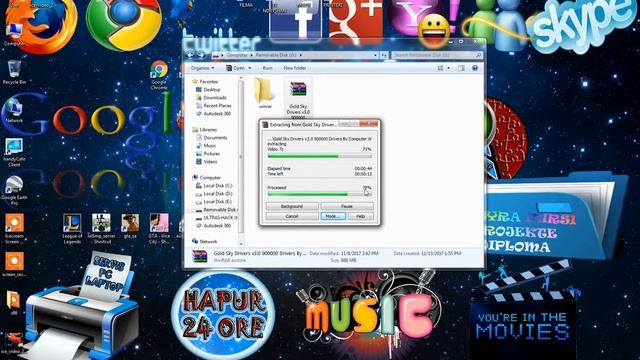Click the Open toolbar button
This screenshot has width=640, height=360.
coord(236,68)
